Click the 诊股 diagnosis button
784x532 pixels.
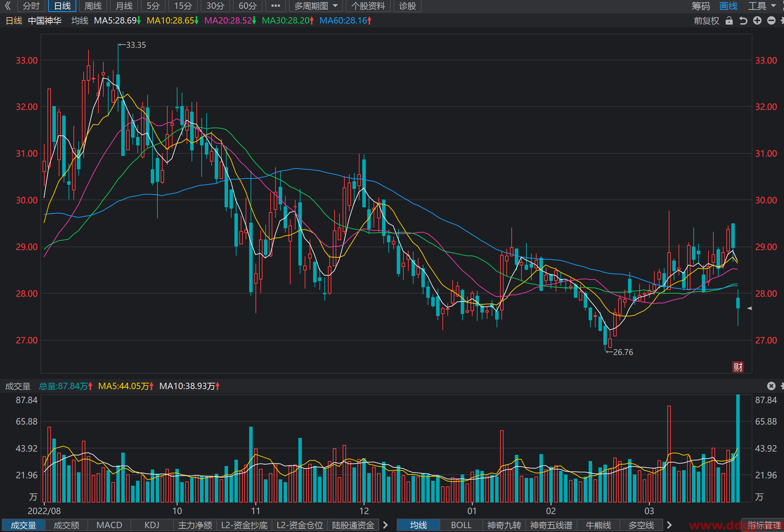[x=408, y=6]
